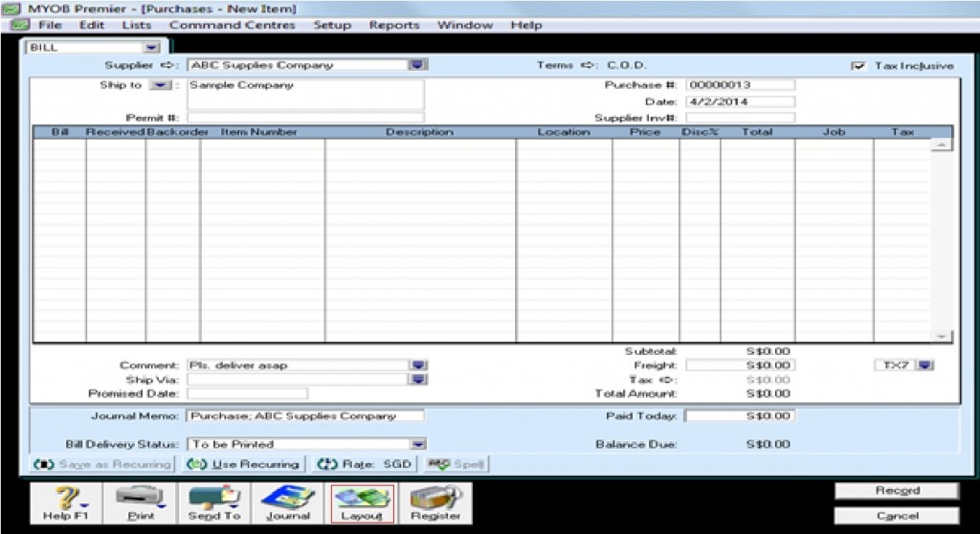Image resolution: width=980 pixels, height=534 pixels.
Task: Click the Send To mailbox icon
Action: coord(214,502)
